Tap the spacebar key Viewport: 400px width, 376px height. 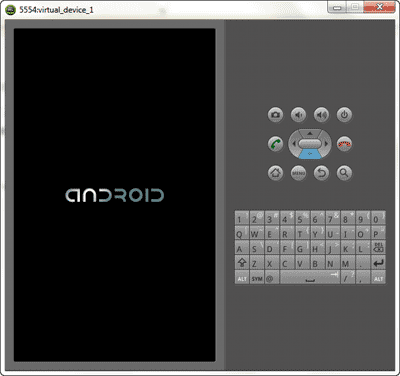(310, 278)
